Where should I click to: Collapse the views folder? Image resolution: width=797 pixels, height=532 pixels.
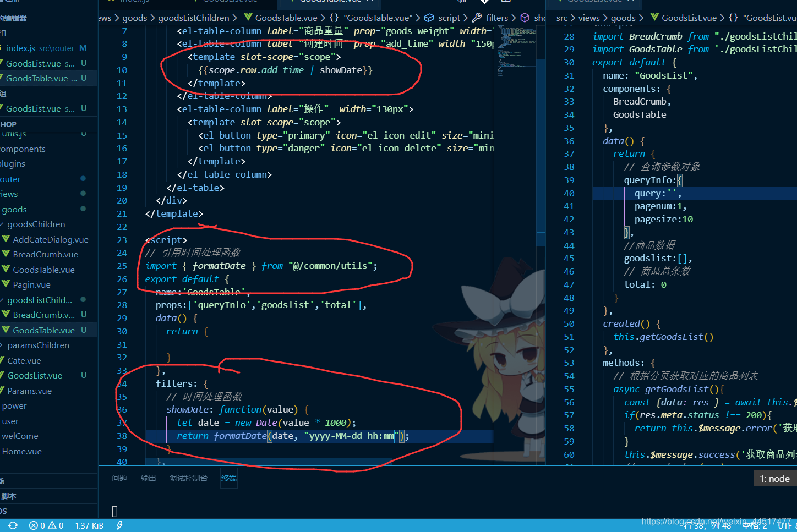point(9,194)
